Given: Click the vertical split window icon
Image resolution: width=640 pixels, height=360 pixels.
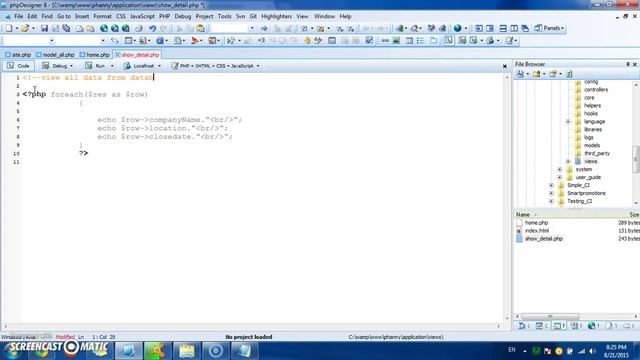Looking at the screenshot, I should point(514,28).
